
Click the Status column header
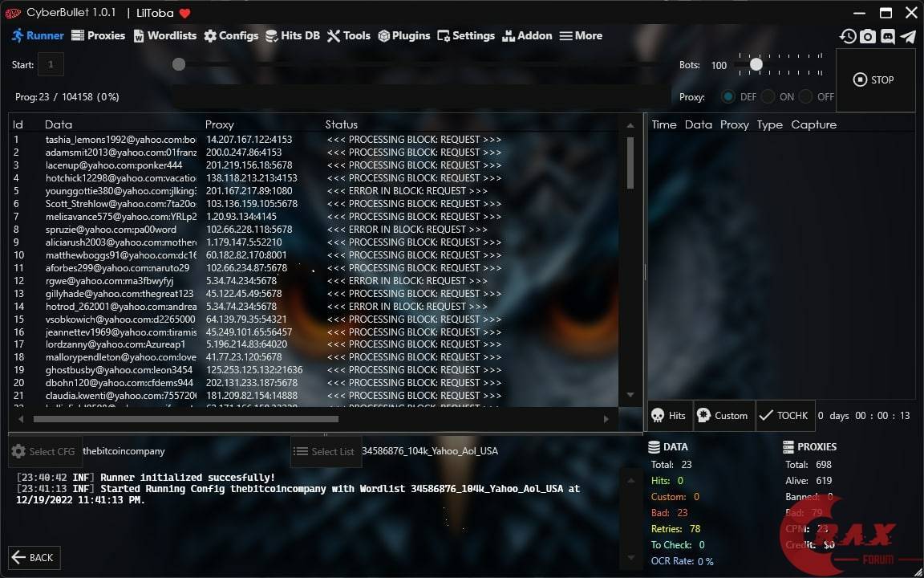pyautogui.click(x=341, y=124)
